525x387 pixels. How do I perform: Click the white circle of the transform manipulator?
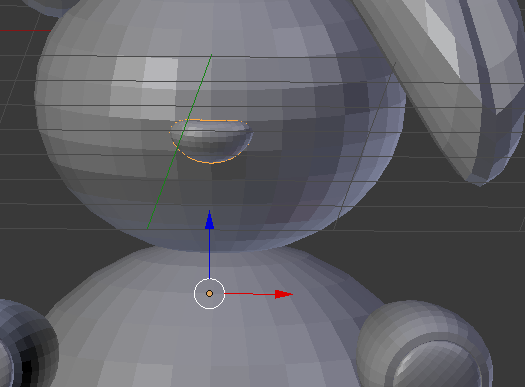(x=209, y=294)
